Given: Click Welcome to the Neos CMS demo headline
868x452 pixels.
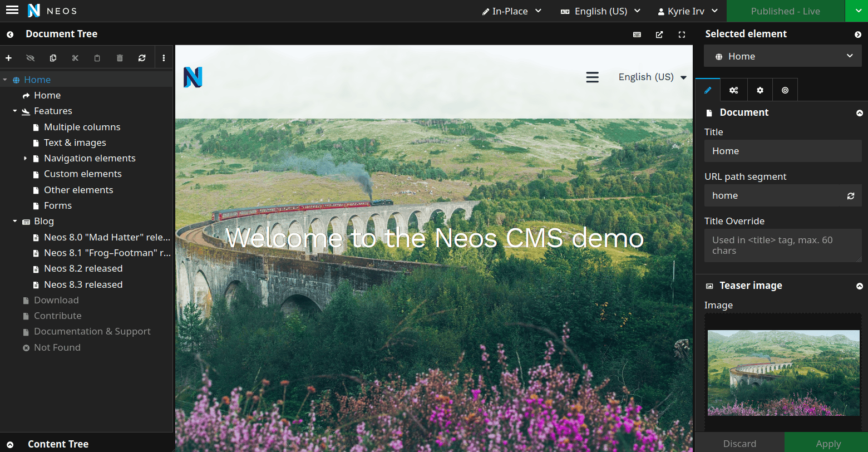Looking at the screenshot, I should [435, 239].
